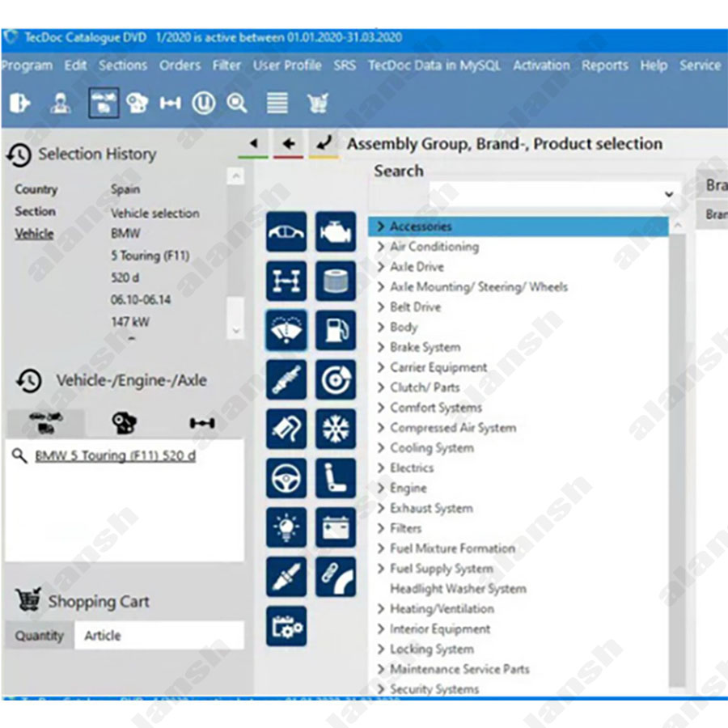Open the Reports menu
The image size is (728, 728).
[604, 65]
